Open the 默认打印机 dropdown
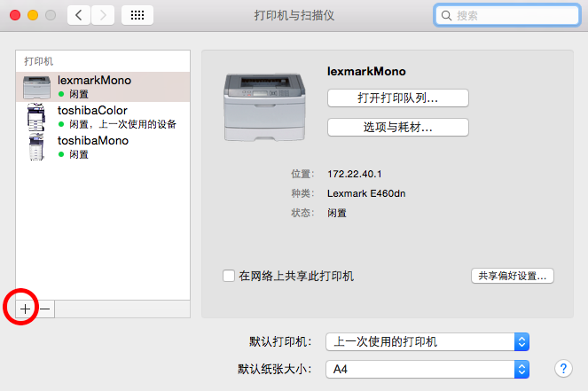This screenshot has height=391, width=588. [427, 341]
